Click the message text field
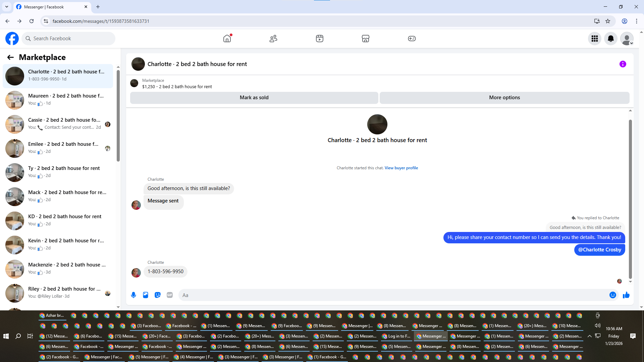The height and width of the screenshot is (362, 644). click(392, 295)
